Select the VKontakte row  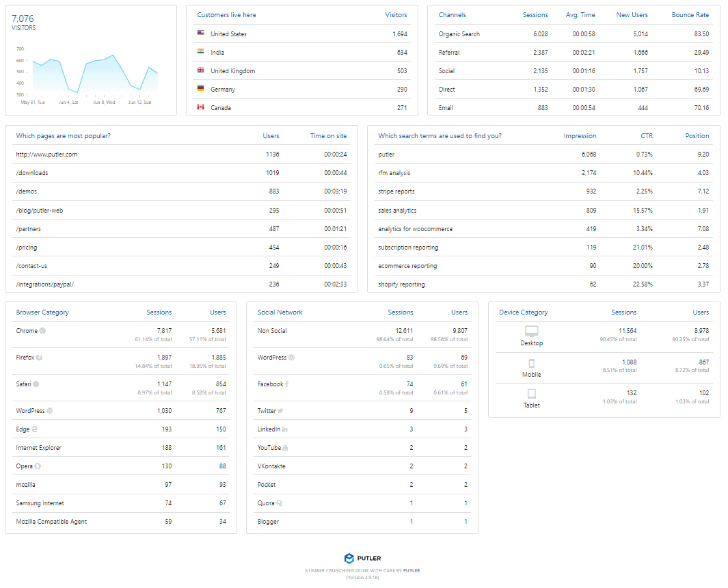(362, 466)
